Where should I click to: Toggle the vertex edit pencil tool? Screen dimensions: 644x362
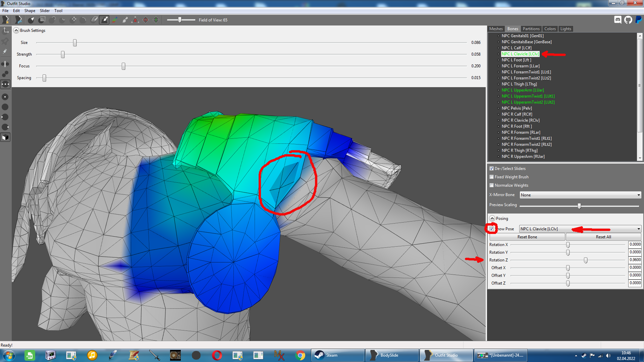5,52
